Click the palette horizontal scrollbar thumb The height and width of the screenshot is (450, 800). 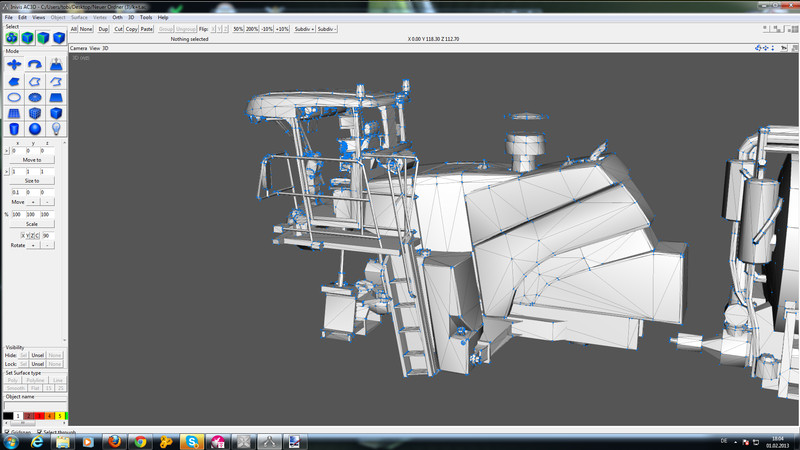tap(22, 423)
